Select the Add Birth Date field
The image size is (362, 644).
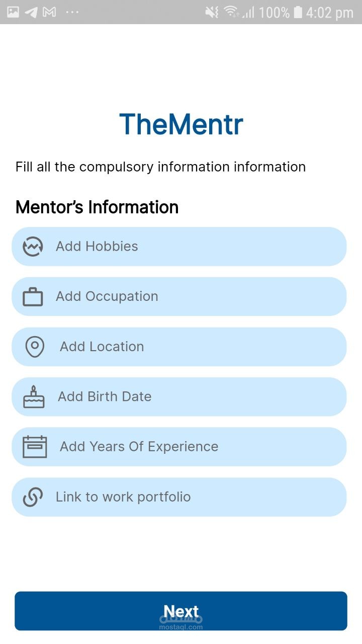coord(191,396)
